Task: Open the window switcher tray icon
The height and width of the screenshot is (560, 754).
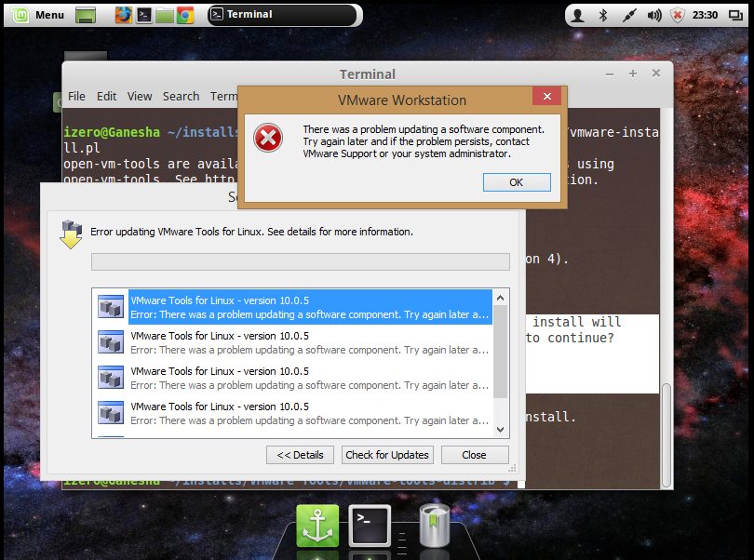Action: (x=735, y=16)
